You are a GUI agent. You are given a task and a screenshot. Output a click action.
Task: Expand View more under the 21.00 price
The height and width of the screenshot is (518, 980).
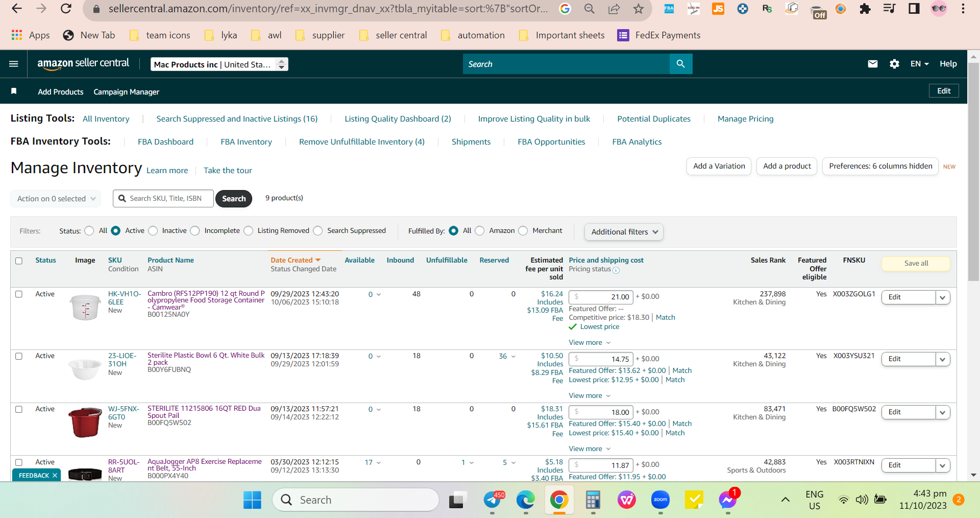click(590, 342)
